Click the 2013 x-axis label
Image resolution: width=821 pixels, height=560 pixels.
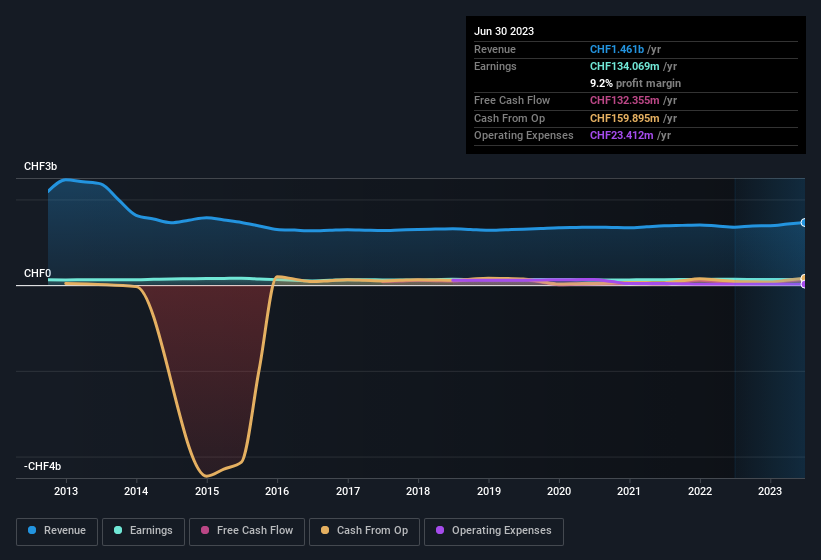tap(66, 491)
